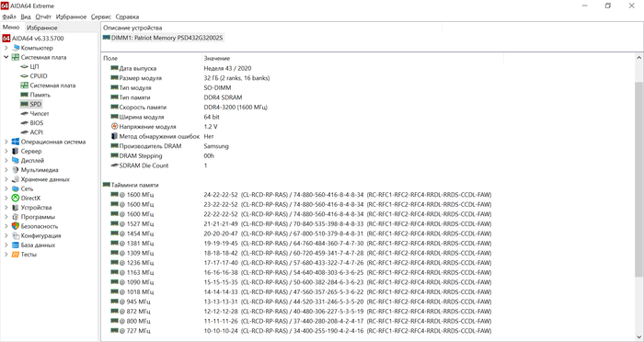Expand the Мультимедиа tree node
644x342 pixels.
click(x=6, y=170)
